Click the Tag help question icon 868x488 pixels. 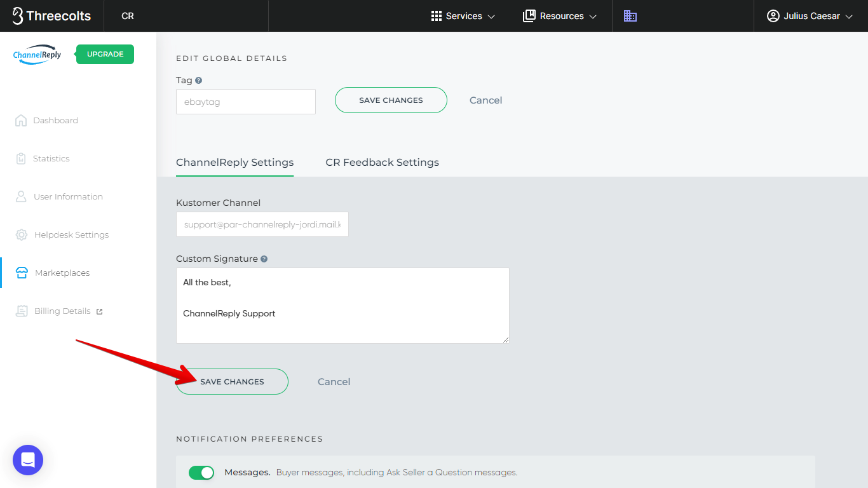pos(199,81)
